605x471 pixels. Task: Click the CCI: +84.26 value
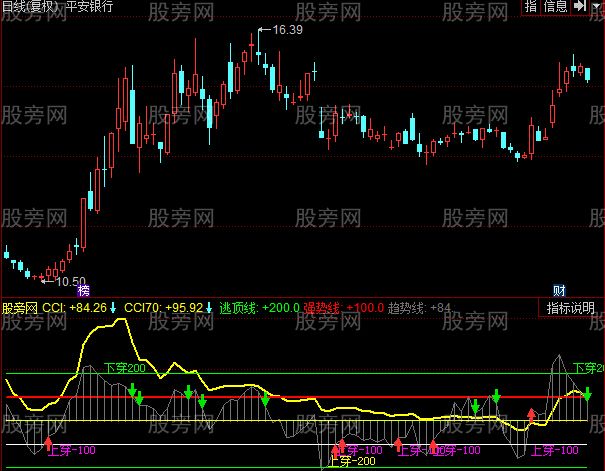(x=74, y=308)
